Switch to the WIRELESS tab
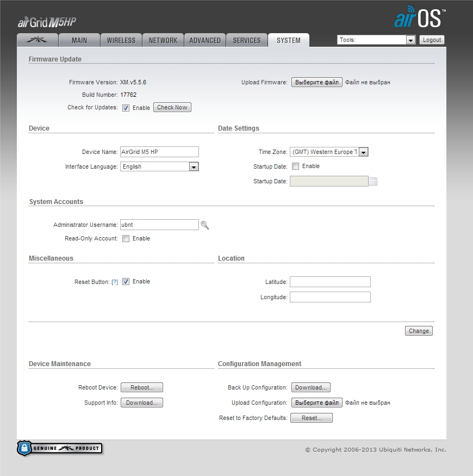The width and height of the screenshot is (473, 476). [121, 40]
